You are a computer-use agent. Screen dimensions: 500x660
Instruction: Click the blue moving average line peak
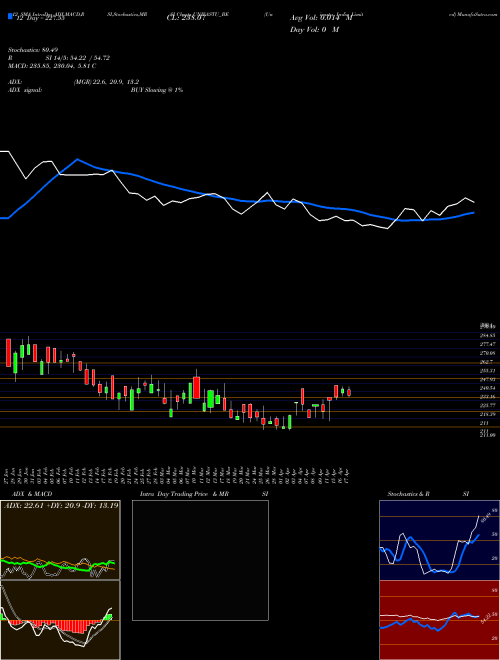[77, 160]
